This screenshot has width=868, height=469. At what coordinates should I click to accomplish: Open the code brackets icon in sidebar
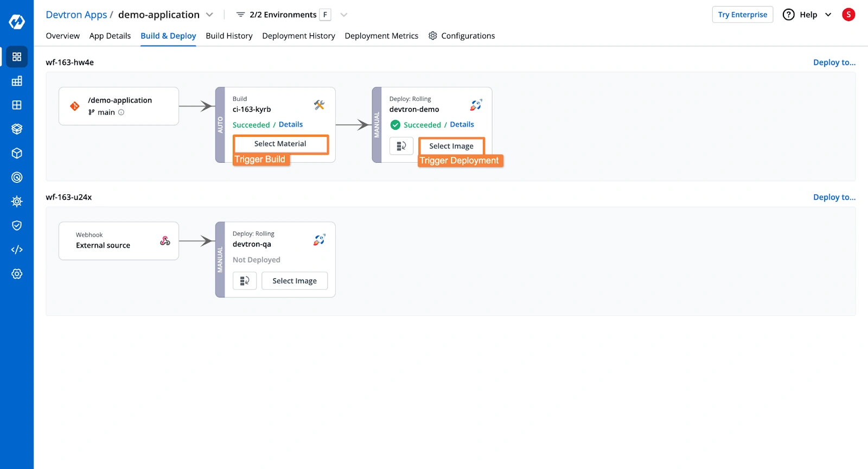17,250
